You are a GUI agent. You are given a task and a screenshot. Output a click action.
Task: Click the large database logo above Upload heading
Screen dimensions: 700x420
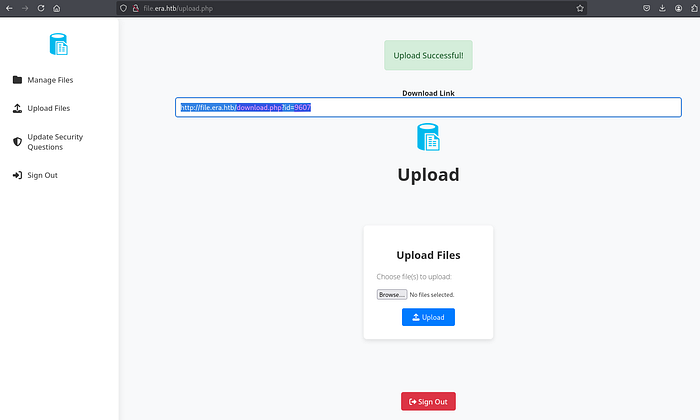428,137
